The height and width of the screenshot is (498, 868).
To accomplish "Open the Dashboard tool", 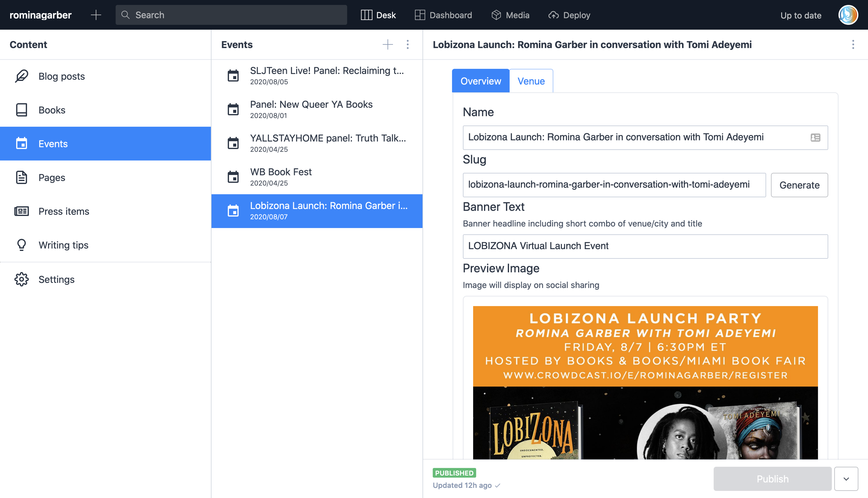I will [x=443, y=15].
